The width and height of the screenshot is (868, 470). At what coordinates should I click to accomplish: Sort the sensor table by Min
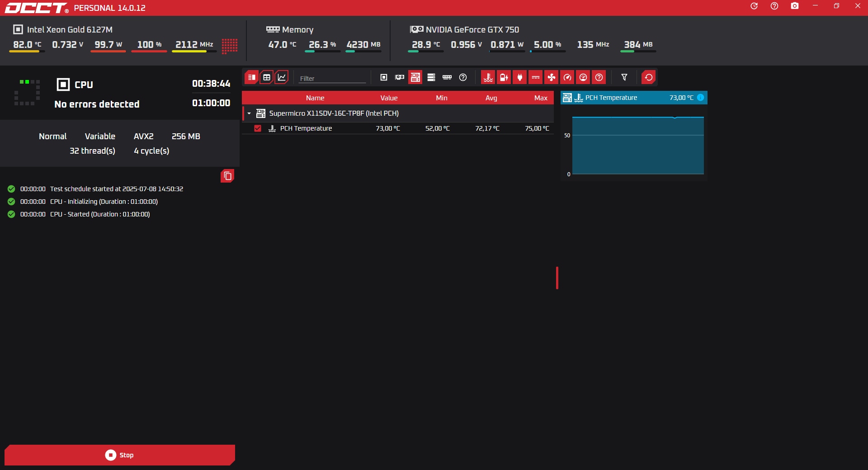pos(442,98)
